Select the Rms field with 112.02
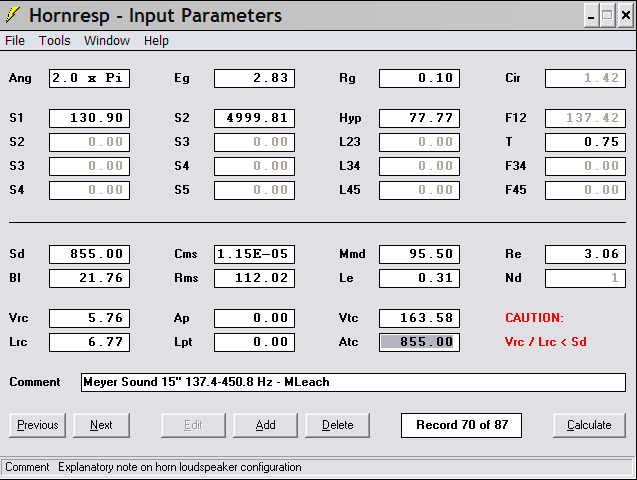Viewport: 637px width, 480px height. pyautogui.click(x=254, y=278)
